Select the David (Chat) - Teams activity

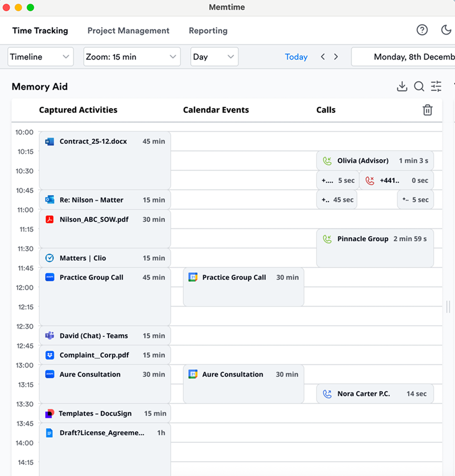(105, 335)
